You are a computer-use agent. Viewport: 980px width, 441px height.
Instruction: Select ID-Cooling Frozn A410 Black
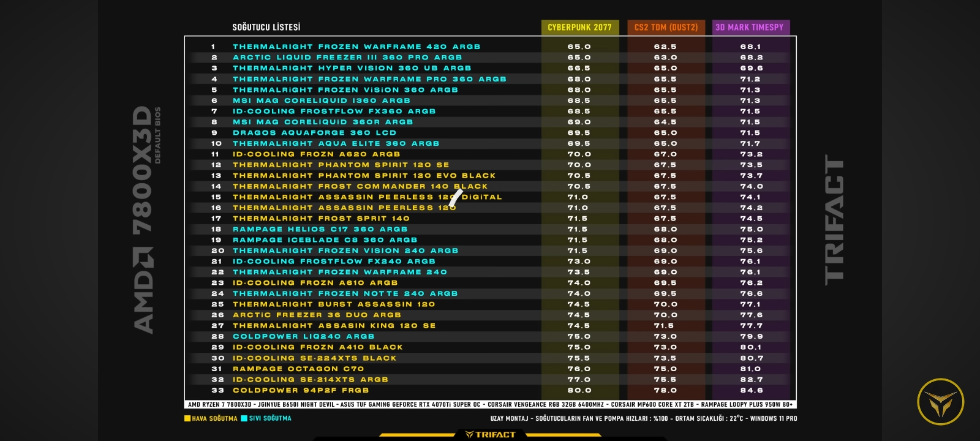coord(318,347)
